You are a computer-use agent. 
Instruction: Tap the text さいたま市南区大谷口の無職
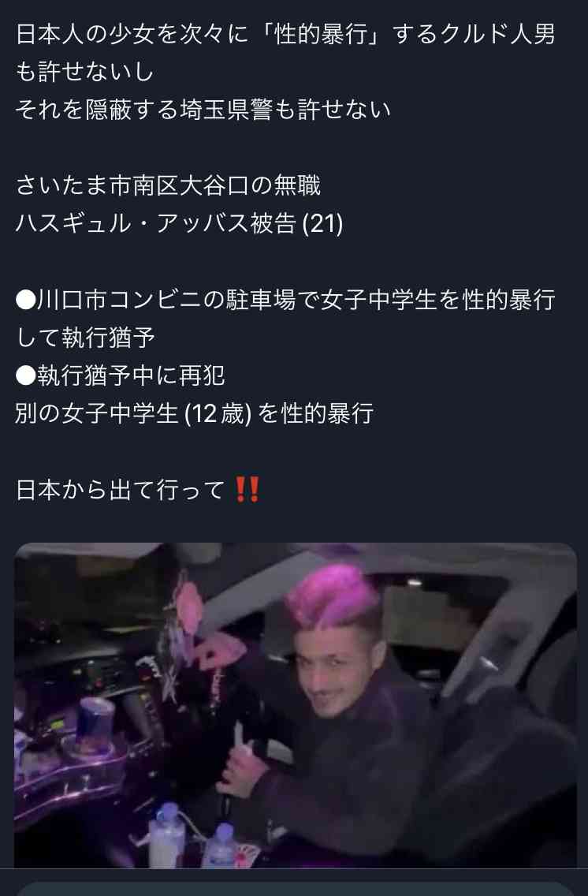pyautogui.click(x=169, y=185)
